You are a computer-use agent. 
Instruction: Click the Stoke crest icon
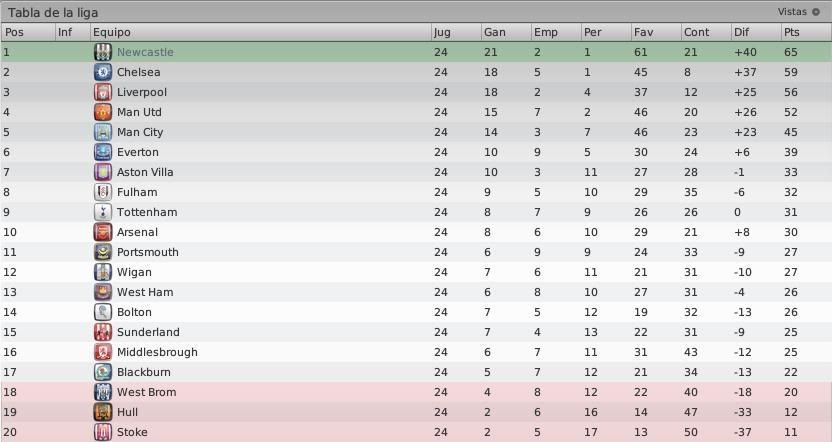click(103, 432)
